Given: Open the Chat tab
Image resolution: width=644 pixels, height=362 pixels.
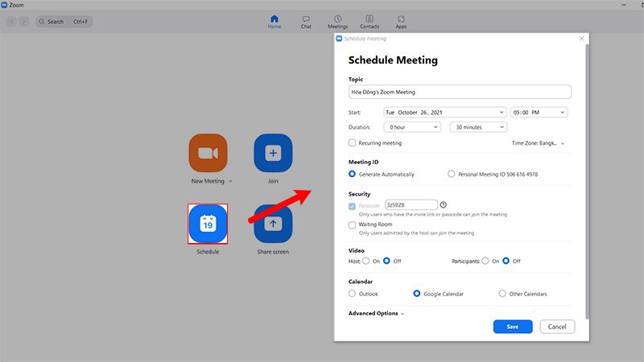Looking at the screenshot, I should tap(306, 22).
